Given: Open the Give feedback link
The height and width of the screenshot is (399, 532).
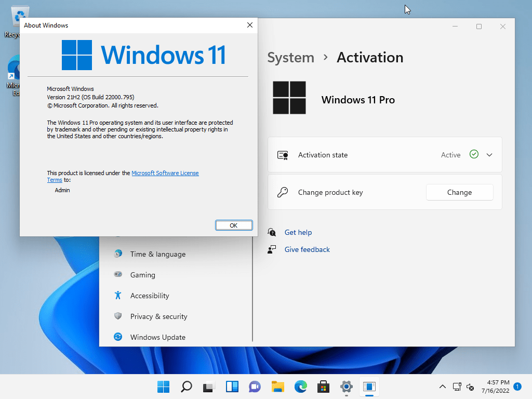Looking at the screenshot, I should 307,249.
